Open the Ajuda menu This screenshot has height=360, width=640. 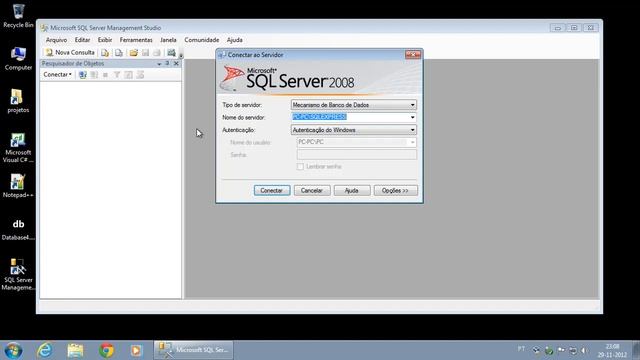[x=235, y=40]
